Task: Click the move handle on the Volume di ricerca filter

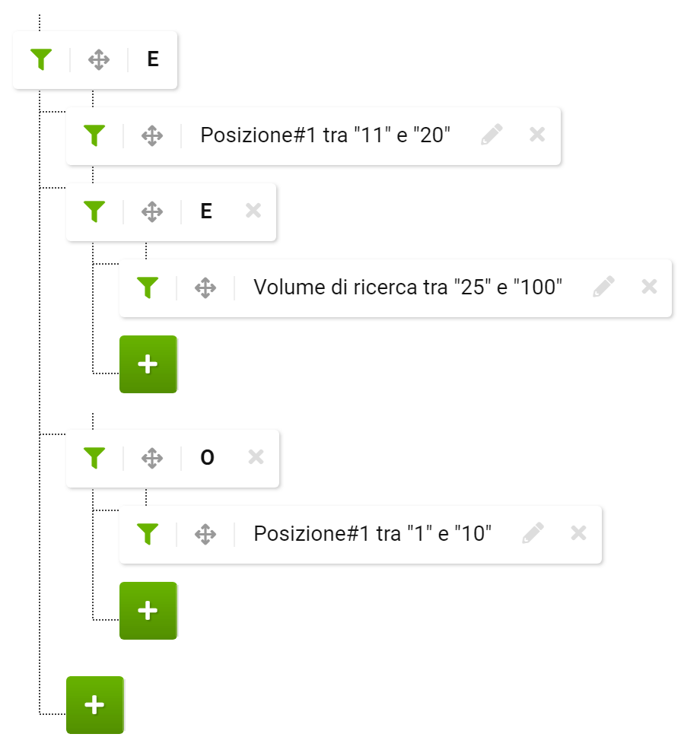Action: (205, 288)
